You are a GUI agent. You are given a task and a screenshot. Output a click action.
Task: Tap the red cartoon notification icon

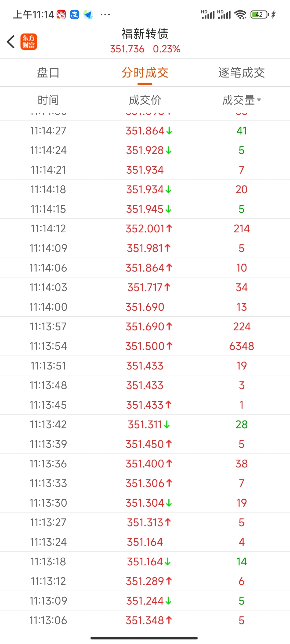tap(61, 14)
